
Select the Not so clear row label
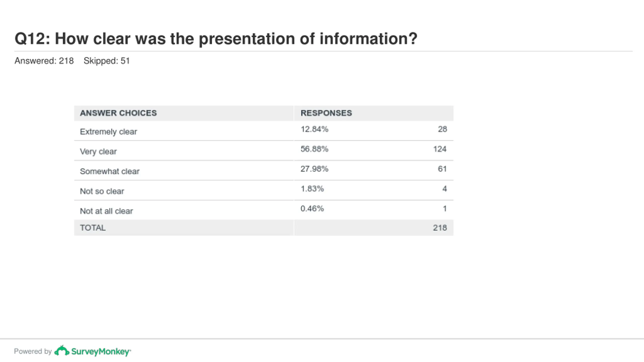pos(102,191)
